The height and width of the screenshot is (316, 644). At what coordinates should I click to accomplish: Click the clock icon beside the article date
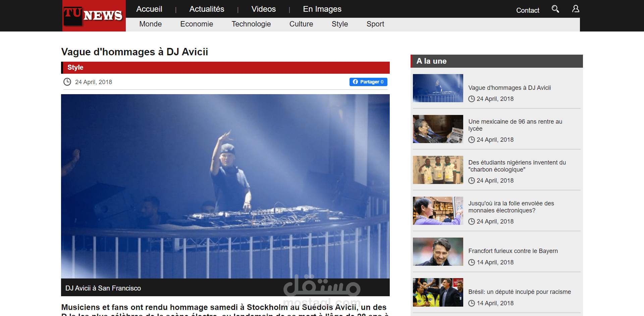click(67, 82)
